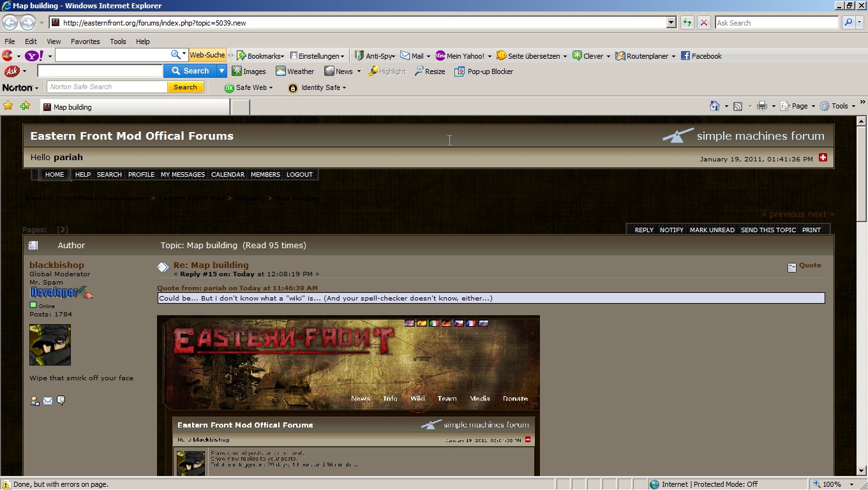The height and width of the screenshot is (490, 868).
Task: View blackbishop's profile via the small person icon
Action: tap(35, 401)
